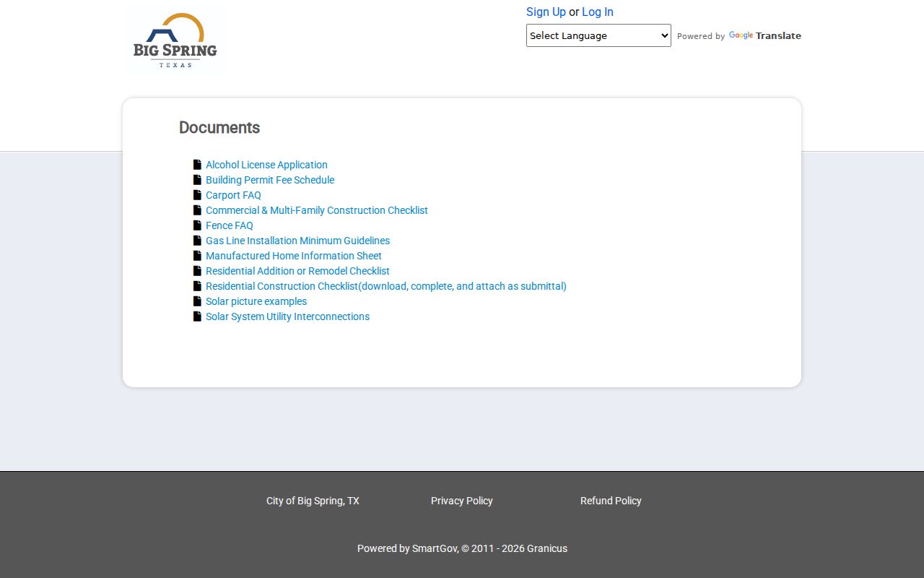
Task: Click file icon next to Fence FAQ
Action: click(197, 225)
